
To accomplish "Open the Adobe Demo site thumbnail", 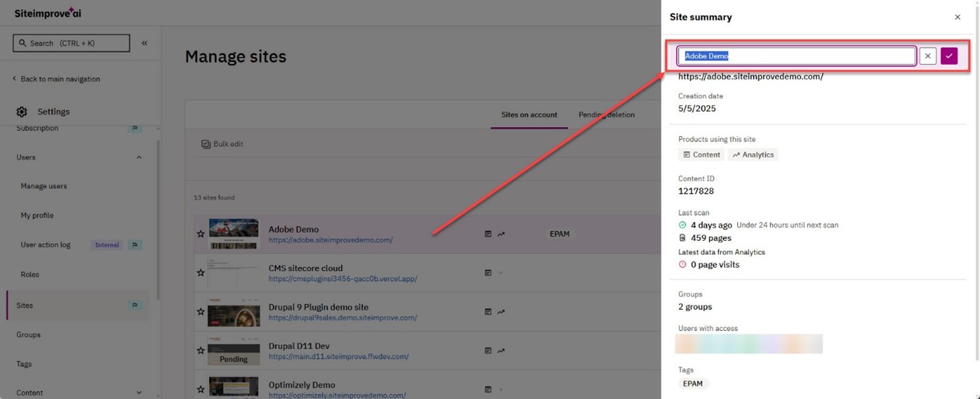I will pyautogui.click(x=233, y=234).
